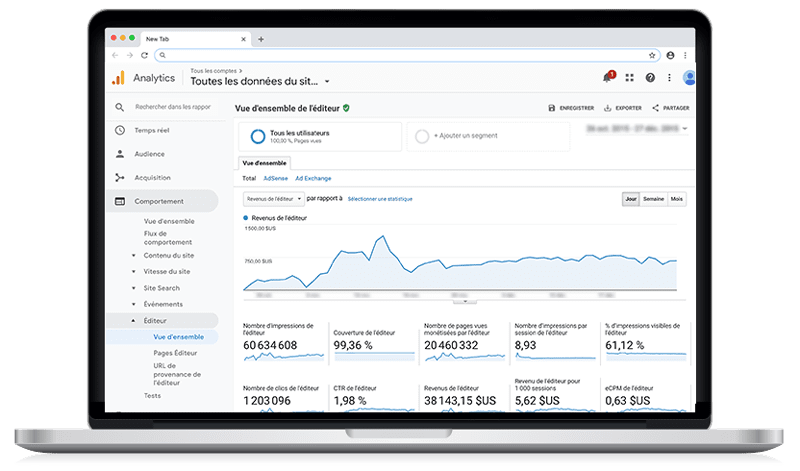Open Flux de comportement report
The height and width of the screenshot is (471, 800).
pos(168,238)
